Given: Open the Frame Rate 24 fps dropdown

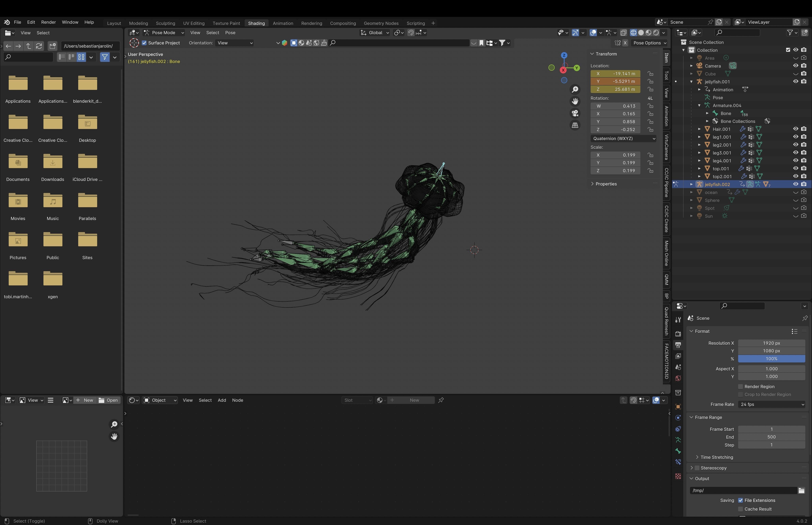Looking at the screenshot, I should (772, 405).
